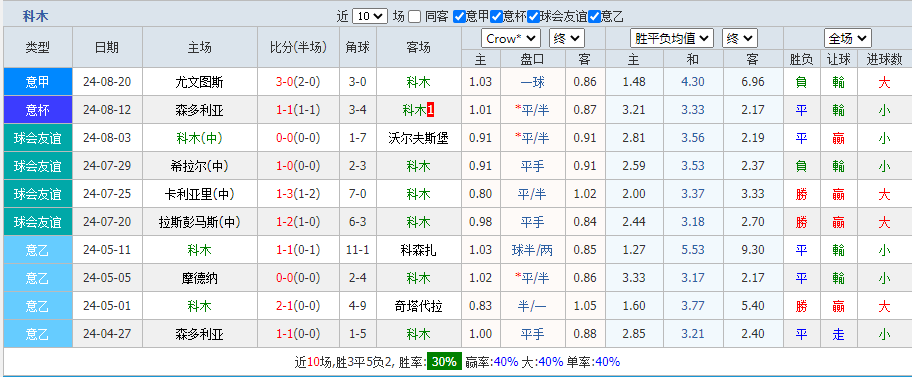
Task: Open the Crow* company dropdown
Action: (511, 39)
